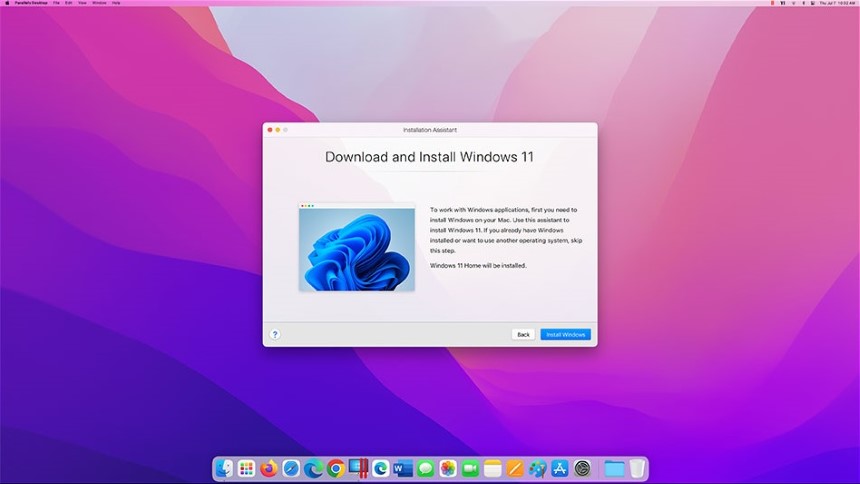
Task: Click the date and time in menu bar
Action: pos(836,3)
